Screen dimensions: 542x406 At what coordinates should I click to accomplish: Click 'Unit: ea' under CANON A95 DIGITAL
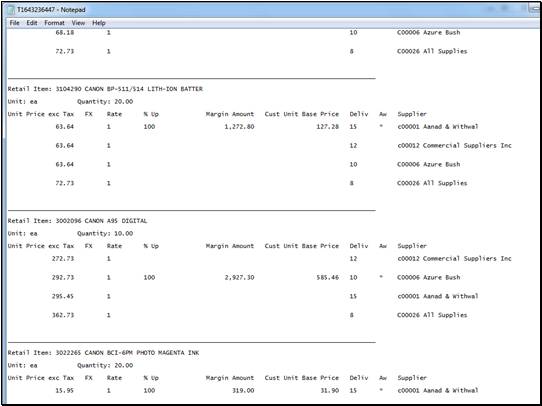(x=22, y=234)
